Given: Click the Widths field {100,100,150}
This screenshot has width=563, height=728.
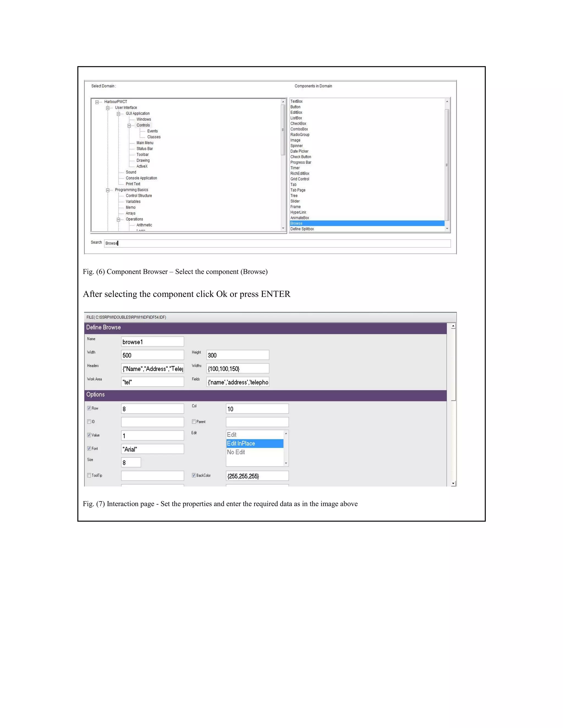Looking at the screenshot, I should click(238, 368).
